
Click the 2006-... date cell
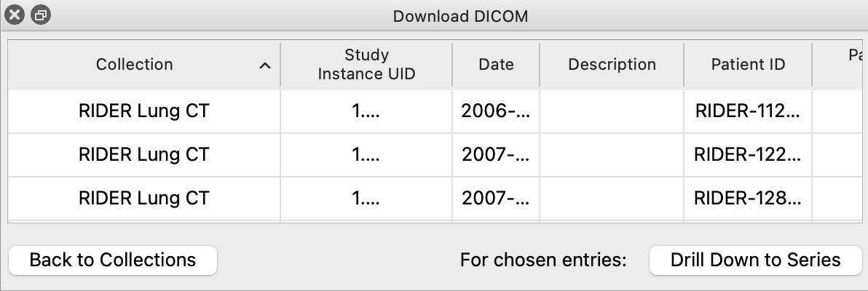[496, 111]
